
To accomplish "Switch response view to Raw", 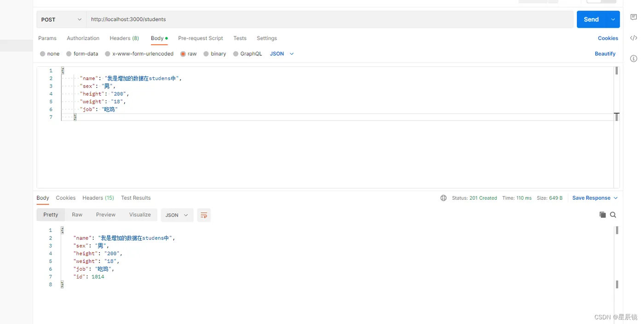I will coord(77,215).
